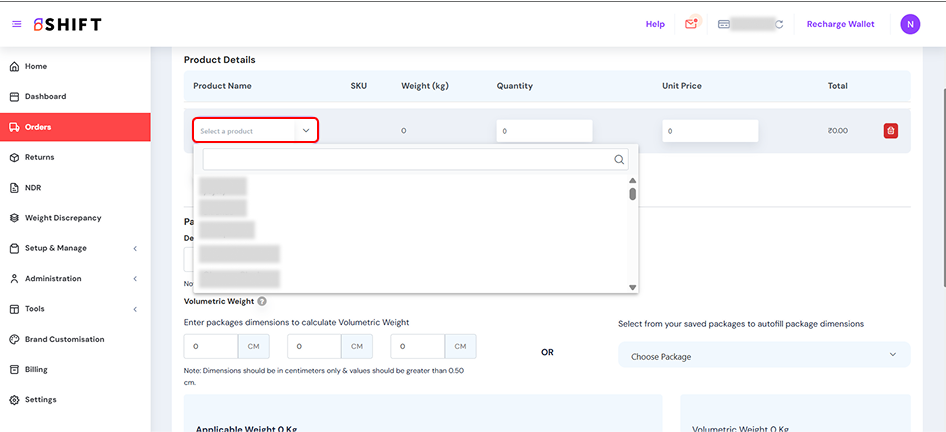Image resolution: width=946 pixels, height=432 pixels.
Task: Go to Dashboard in the sidebar
Action: 45,97
